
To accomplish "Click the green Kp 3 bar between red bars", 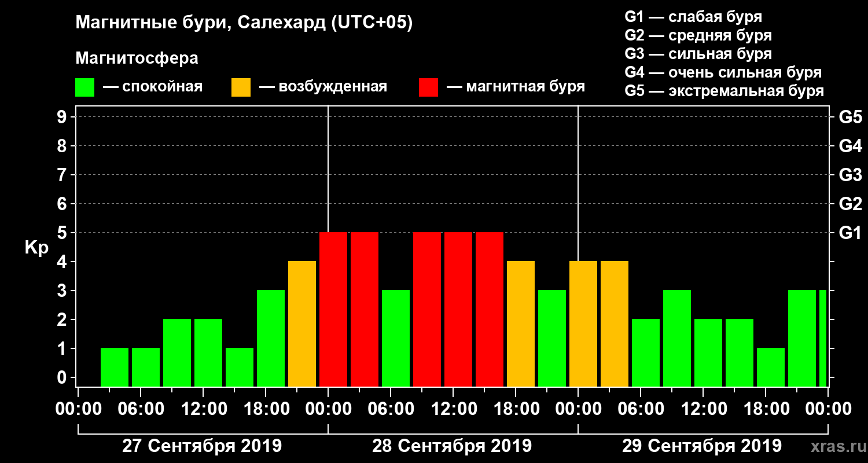I will [396, 338].
